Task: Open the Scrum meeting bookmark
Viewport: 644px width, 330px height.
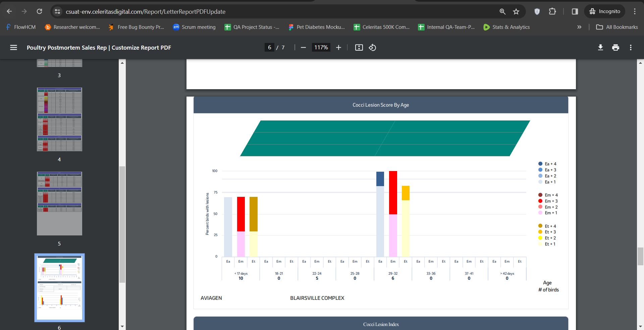Action: coord(194,27)
